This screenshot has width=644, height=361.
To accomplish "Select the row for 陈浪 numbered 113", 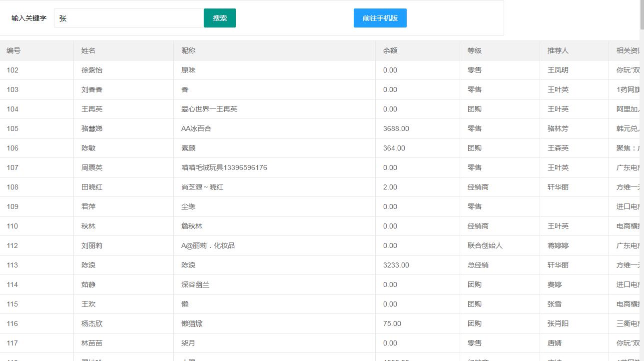I will point(200,265).
